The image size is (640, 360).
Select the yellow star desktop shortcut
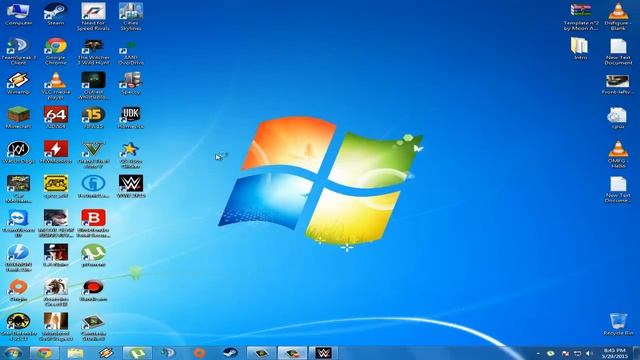[x=131, y=155]
